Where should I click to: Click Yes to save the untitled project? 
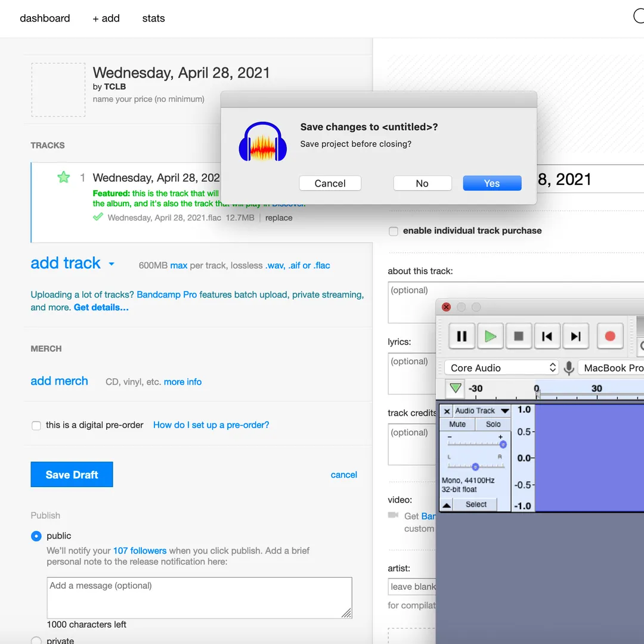(x=492, y=184)
